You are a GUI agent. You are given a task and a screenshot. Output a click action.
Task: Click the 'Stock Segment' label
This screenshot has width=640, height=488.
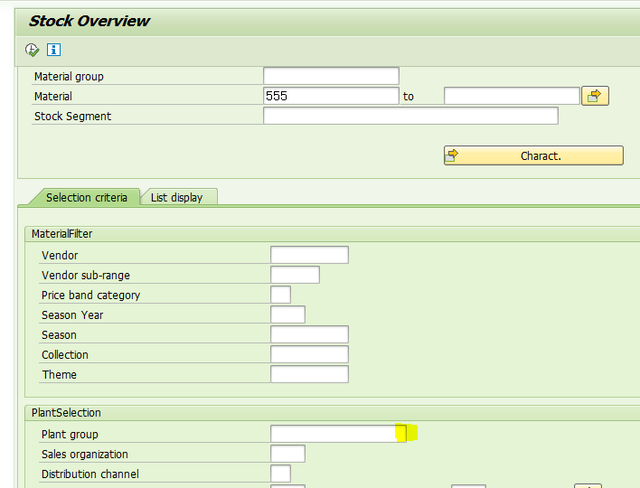(x=73, y=116)
